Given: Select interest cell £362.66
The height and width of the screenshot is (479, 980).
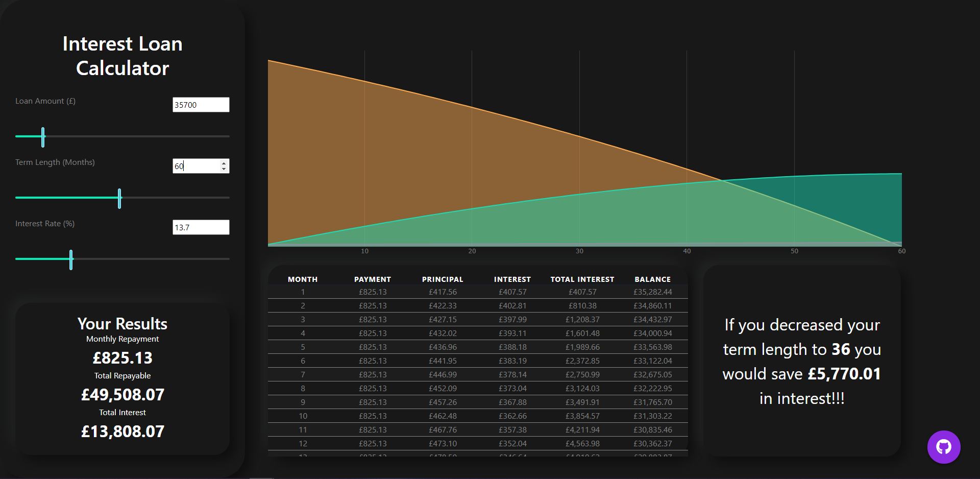Looking at the screenshot, I should 512,416.
